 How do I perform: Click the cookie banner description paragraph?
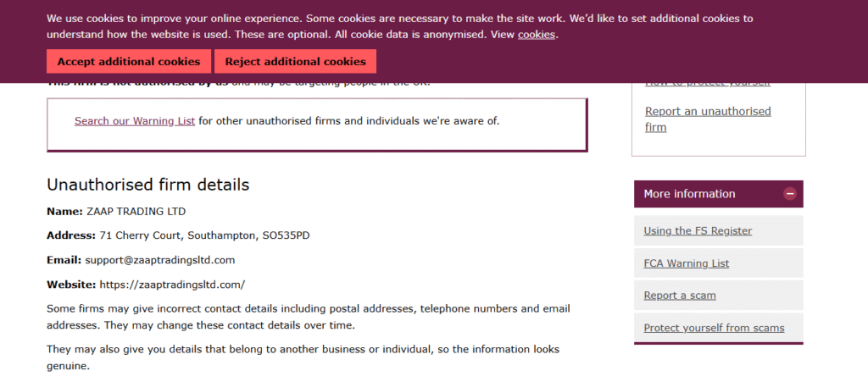(400, 26)
